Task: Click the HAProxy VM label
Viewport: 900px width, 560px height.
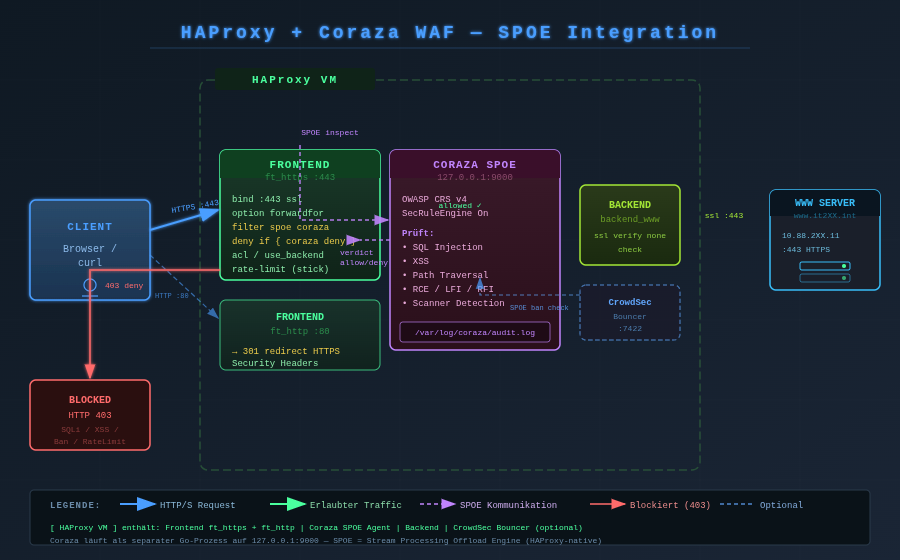Action: [294, 80]
